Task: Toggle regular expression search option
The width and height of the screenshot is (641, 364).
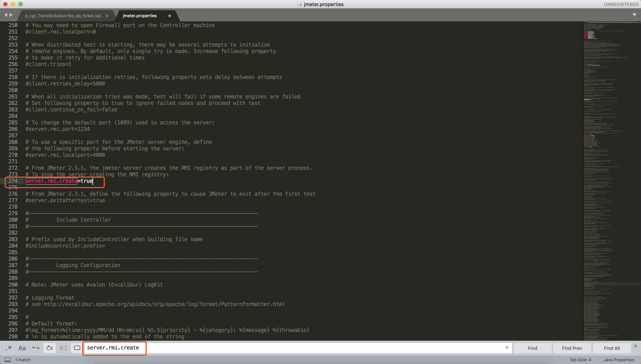Action: [x=9, y=348]
